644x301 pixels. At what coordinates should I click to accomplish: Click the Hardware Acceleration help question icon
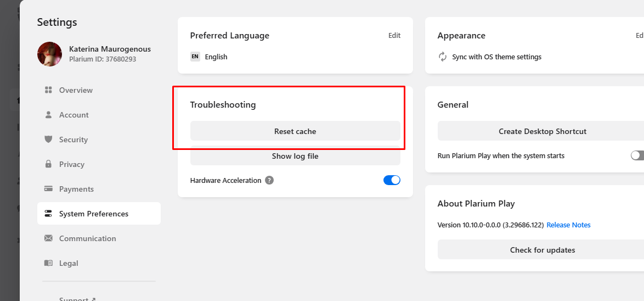point(269,180)
